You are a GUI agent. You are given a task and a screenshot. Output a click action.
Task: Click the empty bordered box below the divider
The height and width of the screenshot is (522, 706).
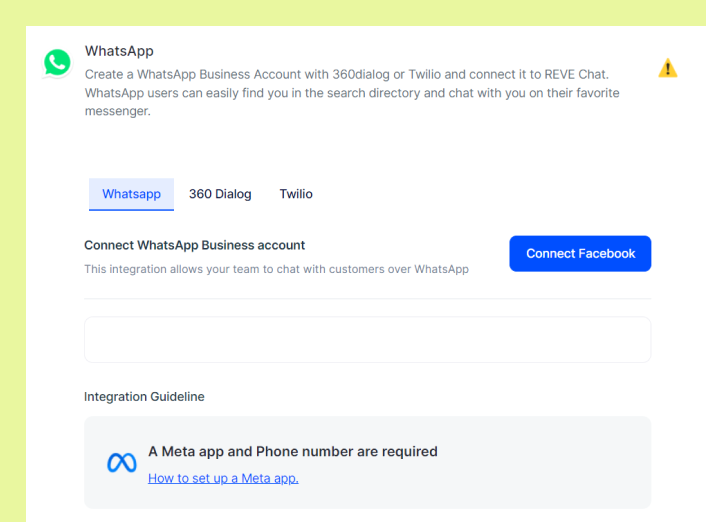click(367, 340)
